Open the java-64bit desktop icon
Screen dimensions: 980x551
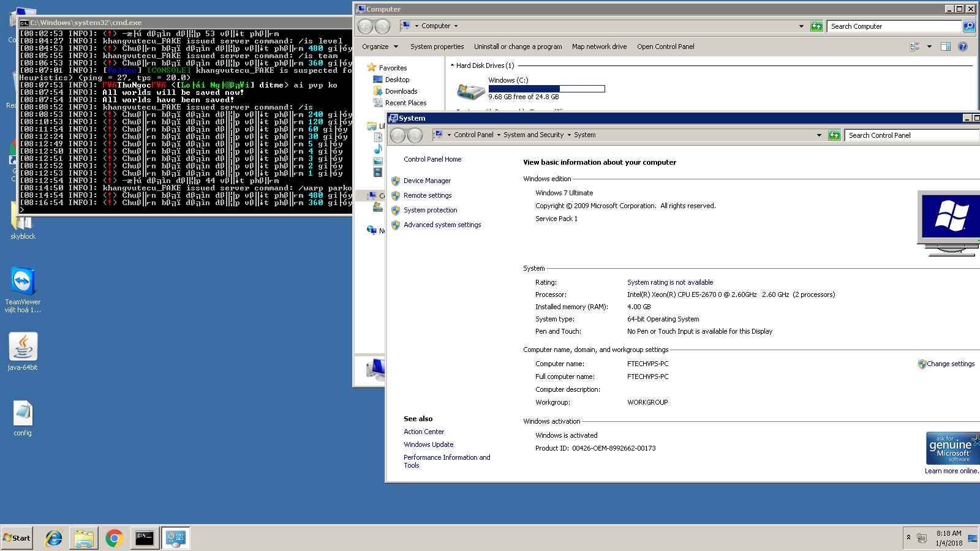[x=23, y=347]
